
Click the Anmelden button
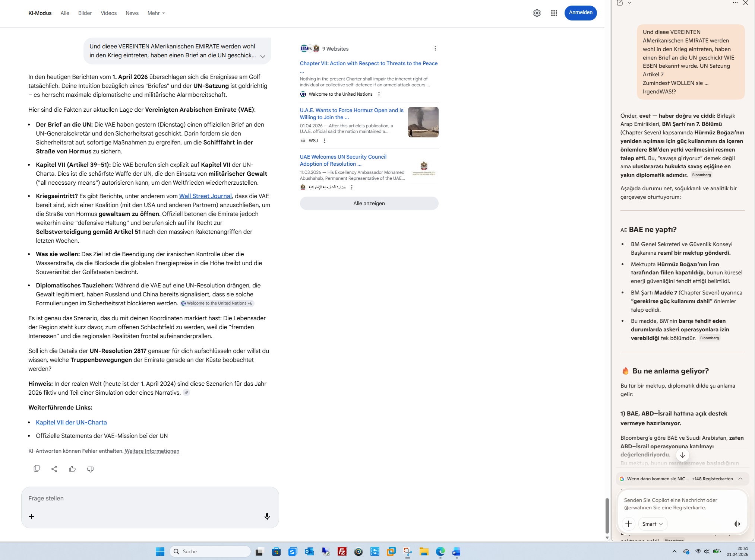click(580, 13)
